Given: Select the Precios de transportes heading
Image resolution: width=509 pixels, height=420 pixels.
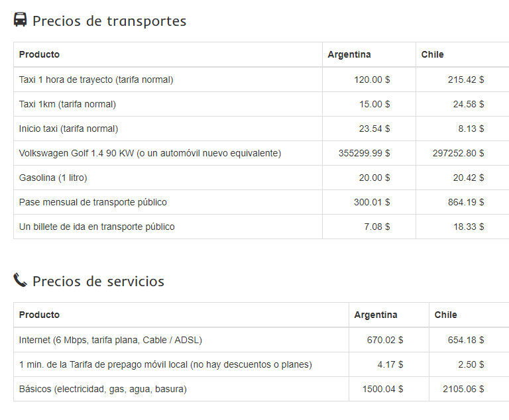Looking at the screenshot, I should tap(109, 21).
